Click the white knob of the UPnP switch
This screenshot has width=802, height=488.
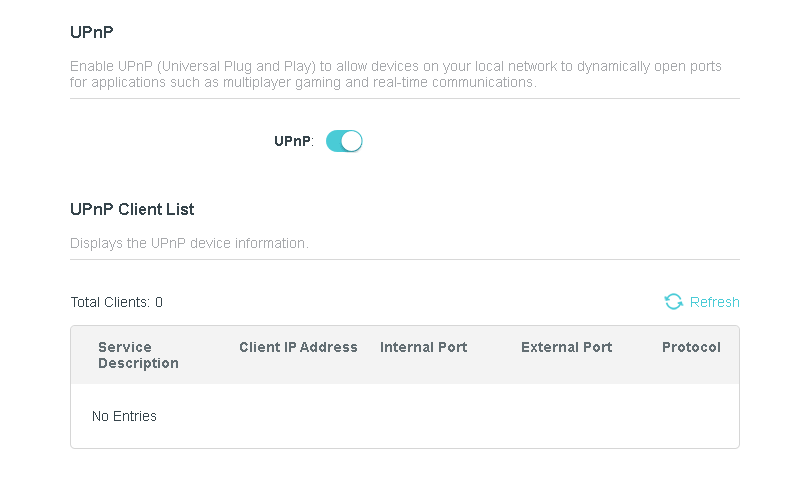pos(352,141)
